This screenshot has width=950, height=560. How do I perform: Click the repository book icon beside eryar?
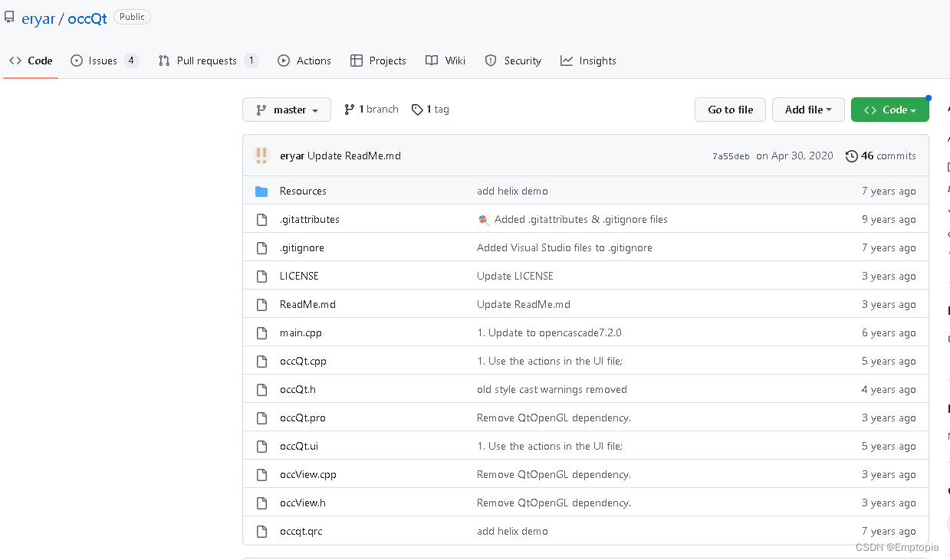pyautogui.click(x=10, y=16)
